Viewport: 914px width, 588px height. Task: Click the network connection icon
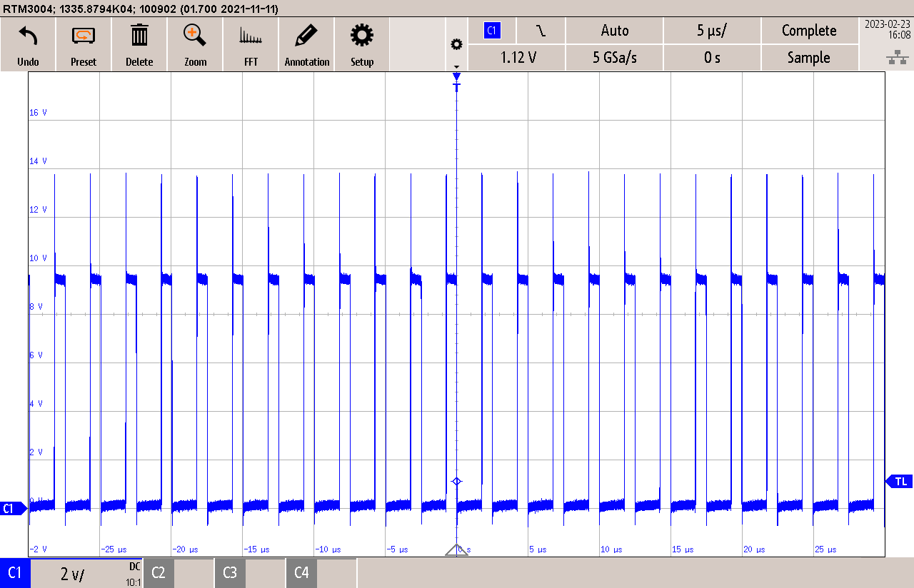coord(897,58)
